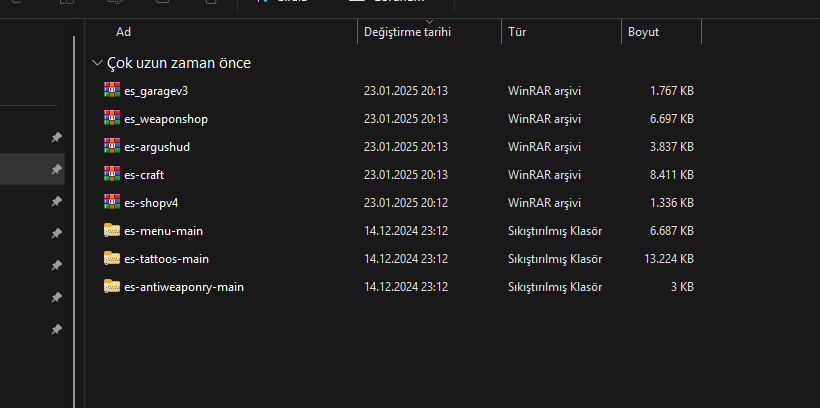Click the sort arrow above Değiştirme tarihi
The height and width of the screenshot is (408, 820).
tap(429, 21)
